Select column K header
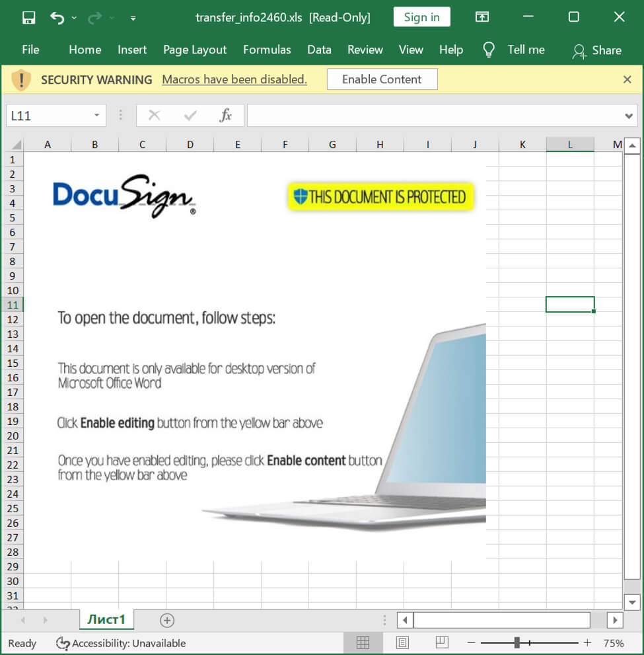The image size is (644, 655). click(522, 145)
